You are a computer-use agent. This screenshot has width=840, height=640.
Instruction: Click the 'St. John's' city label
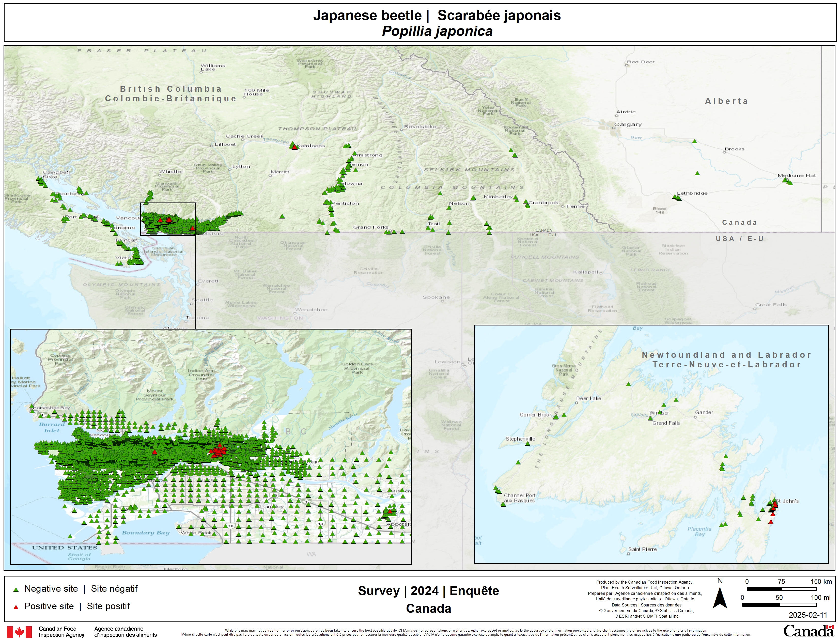pos(787,501)
